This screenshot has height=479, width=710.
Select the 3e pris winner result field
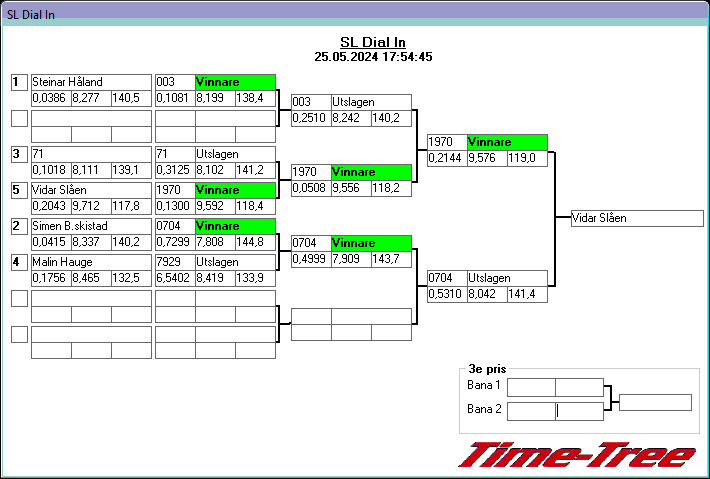pos(655,402)
